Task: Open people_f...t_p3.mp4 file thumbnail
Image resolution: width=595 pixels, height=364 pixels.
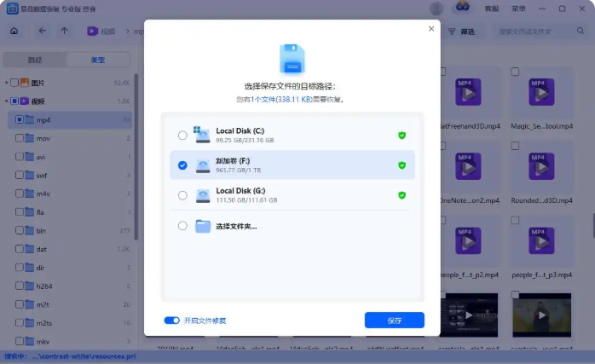Action: (x=541, y=240)
